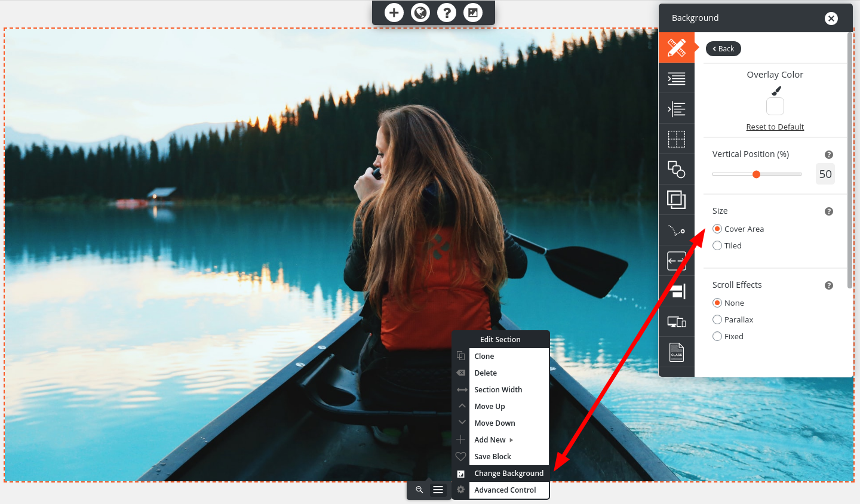This screenshot has height=504, width=860.
Task: Click help icon next to Size
Action: (829, 211)
